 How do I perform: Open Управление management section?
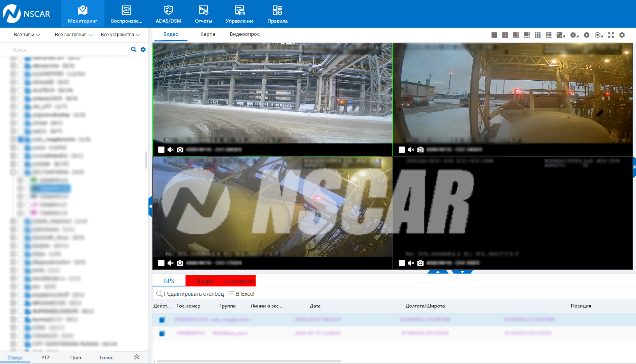coord(240,14)
